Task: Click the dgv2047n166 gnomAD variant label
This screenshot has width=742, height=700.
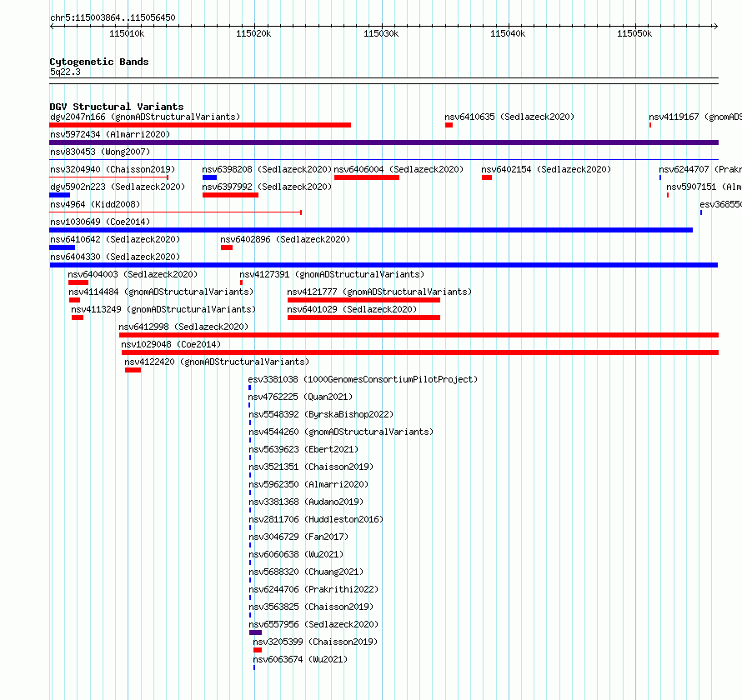Action: (145, 117)
